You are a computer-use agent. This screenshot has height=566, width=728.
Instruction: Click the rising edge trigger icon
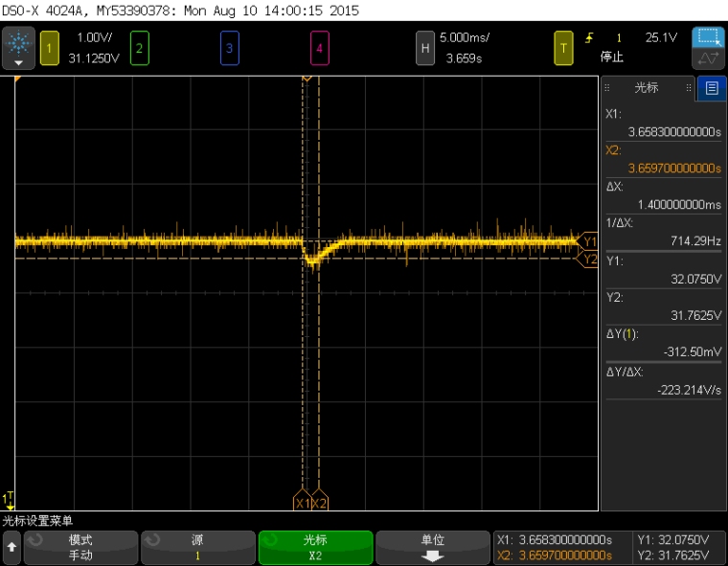coord(590,38)
